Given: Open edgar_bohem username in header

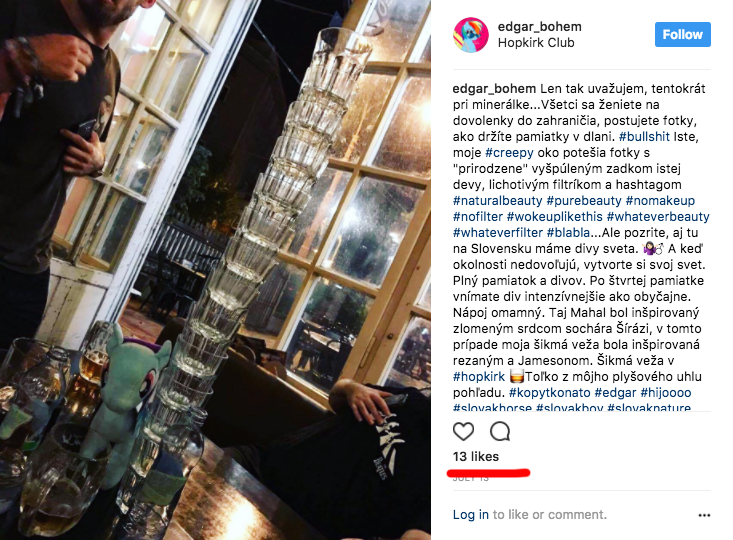Looking at the screenshot, I should (x=539, y=27).
